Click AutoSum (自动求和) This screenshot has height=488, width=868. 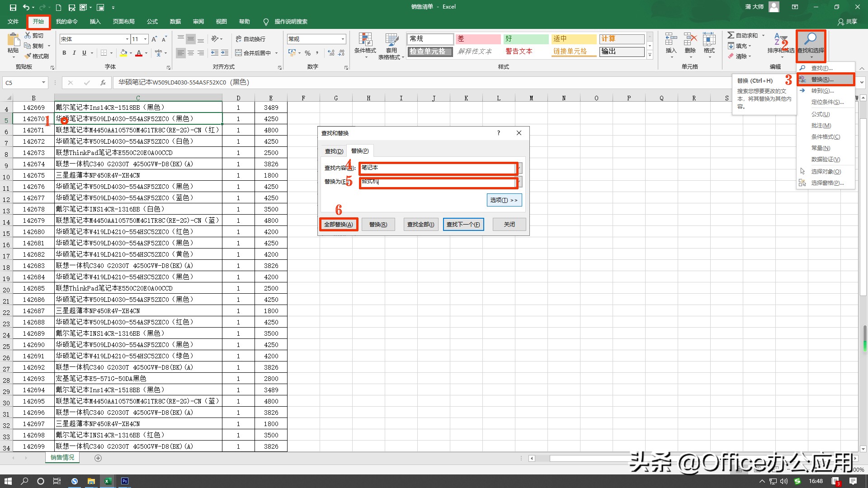tap(742, 35)
